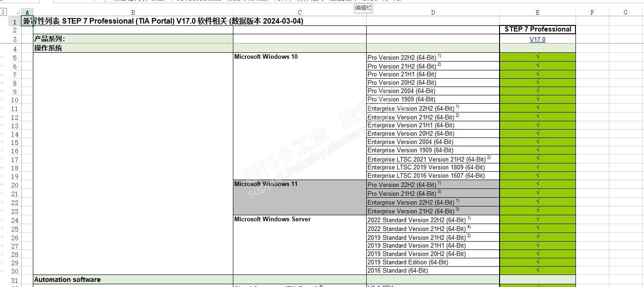This screenshot has width=644, height=287.
Task: Click Enterprise Version 20H2 (64-Bit) cell
Action: [433, 134]
